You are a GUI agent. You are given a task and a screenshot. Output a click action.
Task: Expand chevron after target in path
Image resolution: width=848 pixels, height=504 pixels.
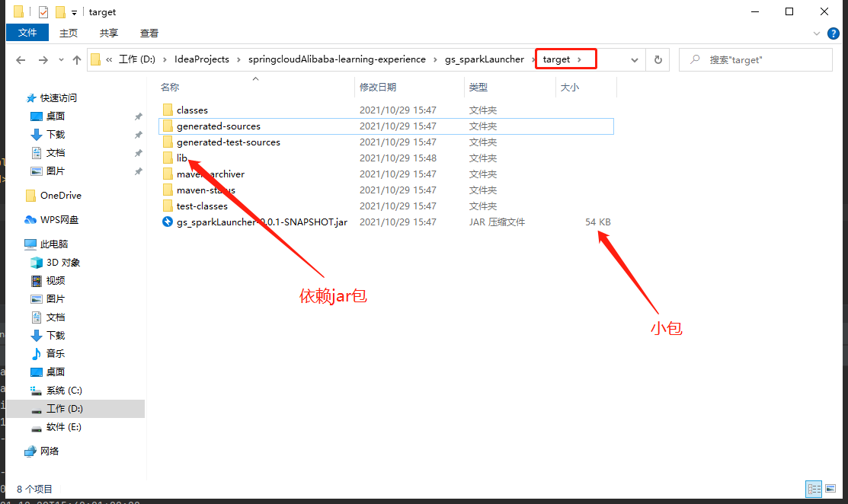pos(579,59)
